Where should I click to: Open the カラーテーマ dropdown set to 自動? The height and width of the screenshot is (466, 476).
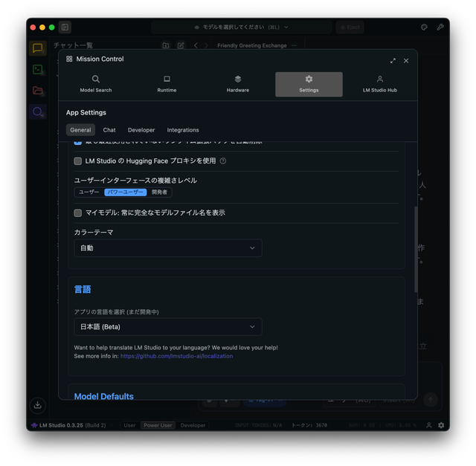167,247
